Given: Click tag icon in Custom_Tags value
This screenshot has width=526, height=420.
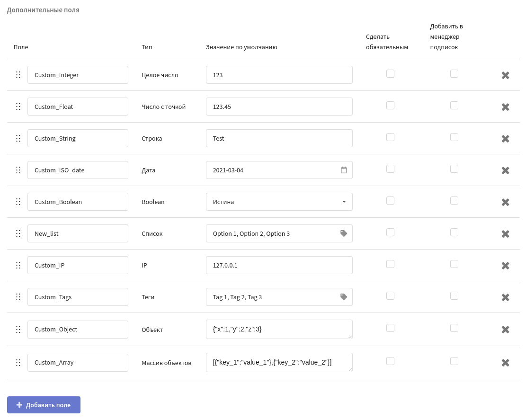Looking at the screenshot, I should 344,297.
